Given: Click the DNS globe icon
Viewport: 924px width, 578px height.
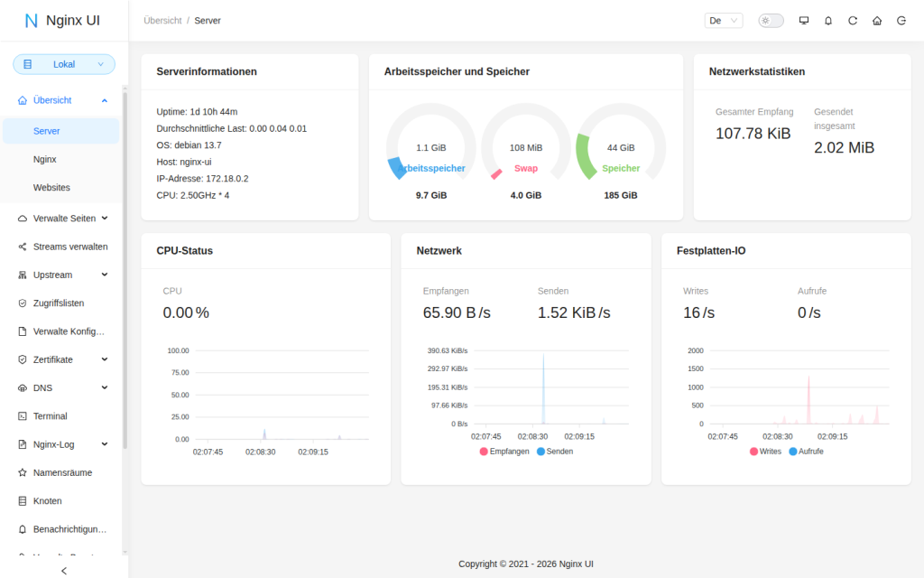Looking at the screenshot, I should [x=23, y=388].
